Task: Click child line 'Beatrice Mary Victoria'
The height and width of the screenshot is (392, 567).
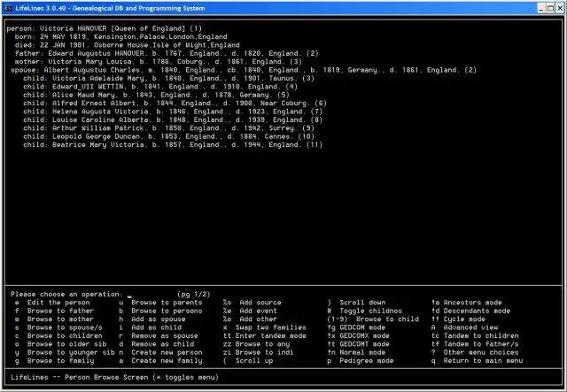Action: 173,145
